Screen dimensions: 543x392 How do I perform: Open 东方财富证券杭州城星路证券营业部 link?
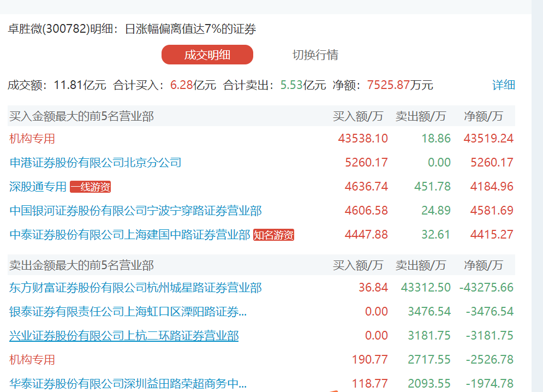135,288
